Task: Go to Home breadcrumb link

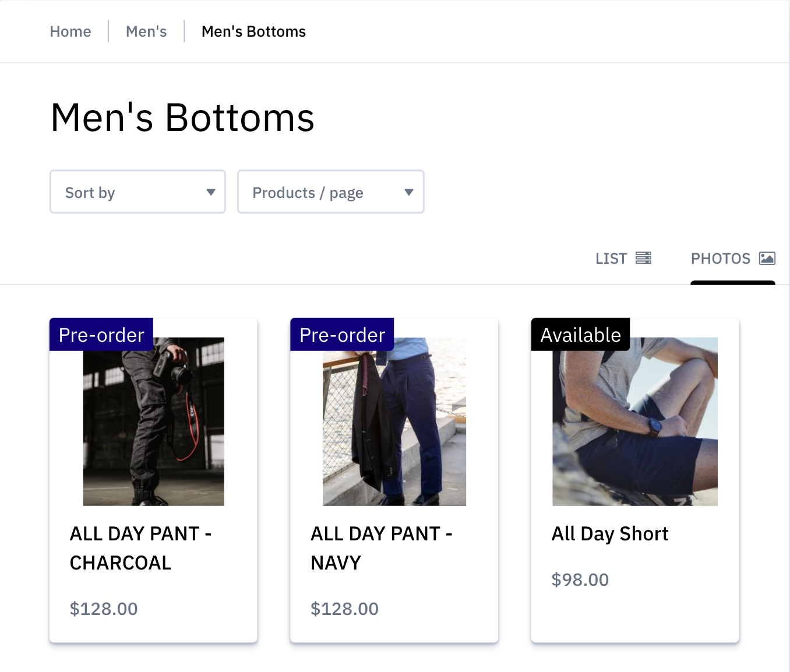Action: (70, 31)
